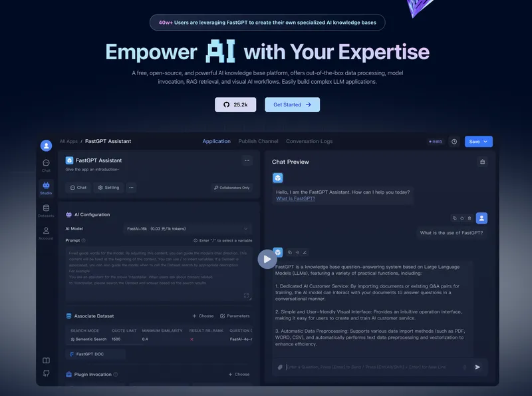The height and width of the screenshot is (396, 532).
Task: Play the demo video
Action: pyautogui.click(x=267, y=259)
